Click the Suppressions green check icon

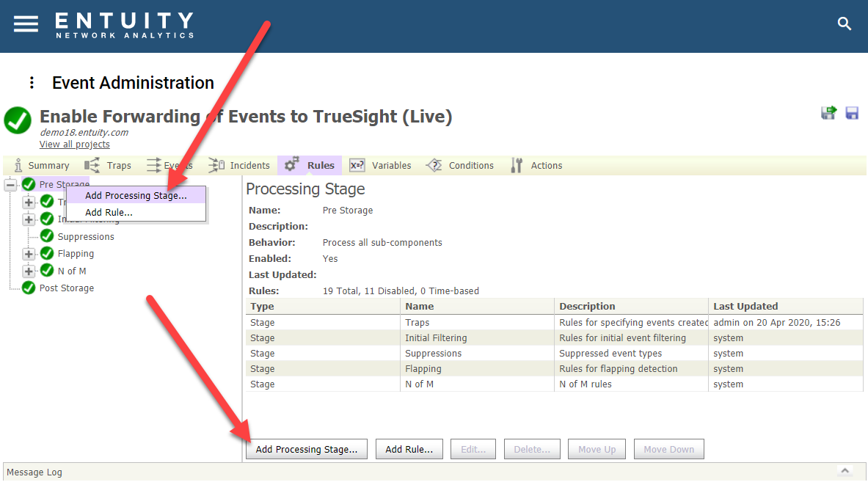47,236
